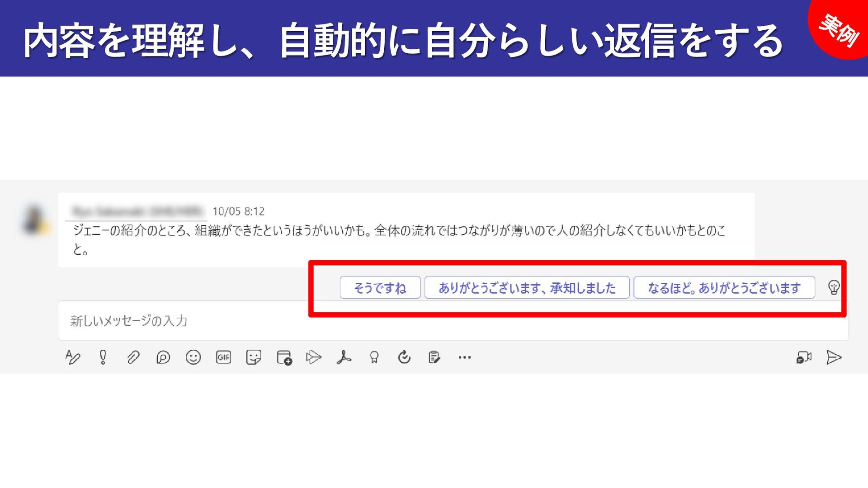Choose reply 'なるほど。ありがとうございます'

(724, 288)
